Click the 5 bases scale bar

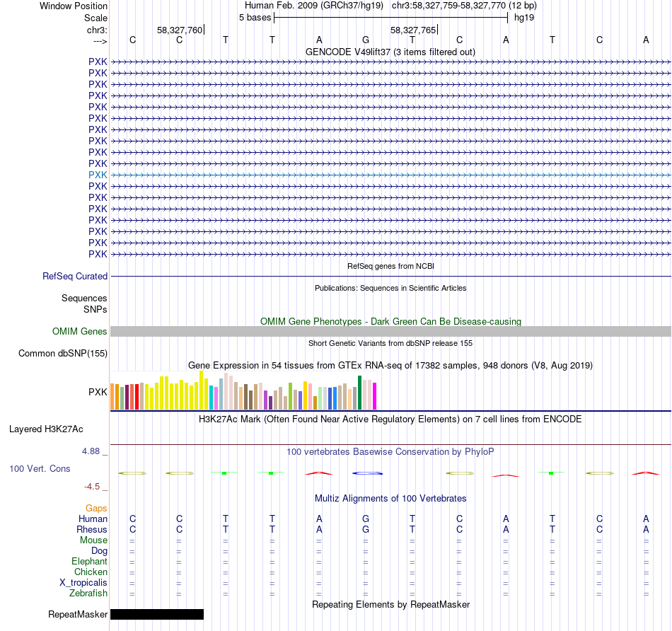tap(391, 18)
